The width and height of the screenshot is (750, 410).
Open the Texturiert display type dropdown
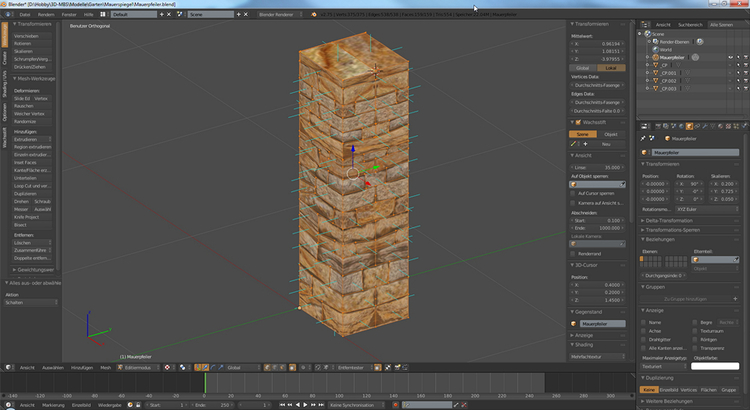pyautogui.click(x=663, y=366)
